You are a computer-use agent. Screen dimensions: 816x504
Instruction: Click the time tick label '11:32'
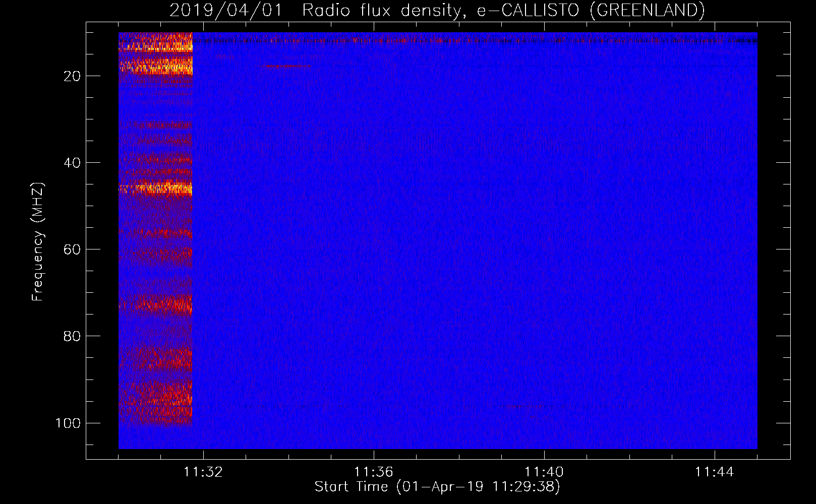[x=203, y=472]
